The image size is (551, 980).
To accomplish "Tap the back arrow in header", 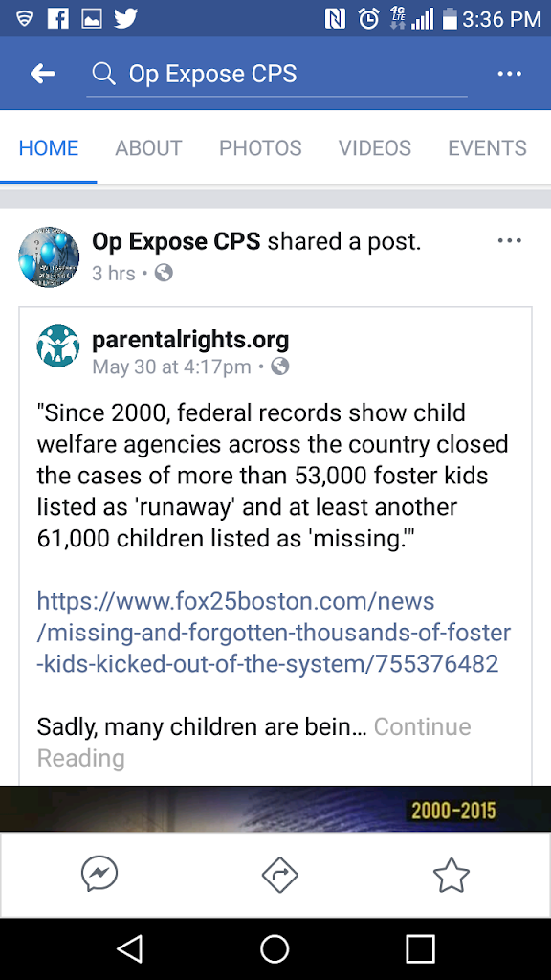I will 42,74.
